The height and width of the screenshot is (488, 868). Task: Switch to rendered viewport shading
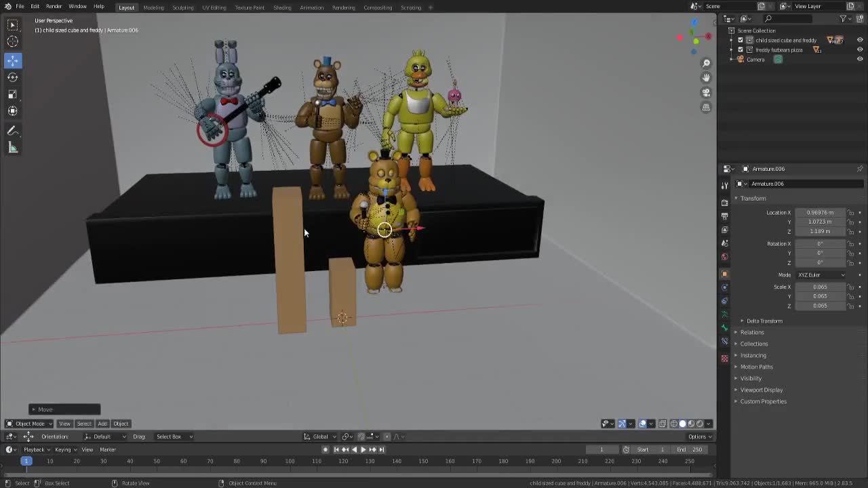pos(700,424)
